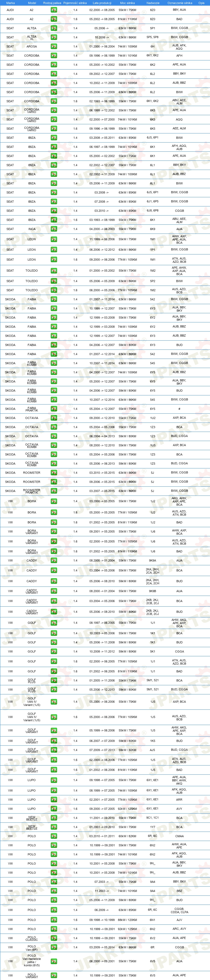The height and width of the screenshot is (980, 210).
Task: Select the 'CMAA' engine code cell
Action: click(179, 836)
